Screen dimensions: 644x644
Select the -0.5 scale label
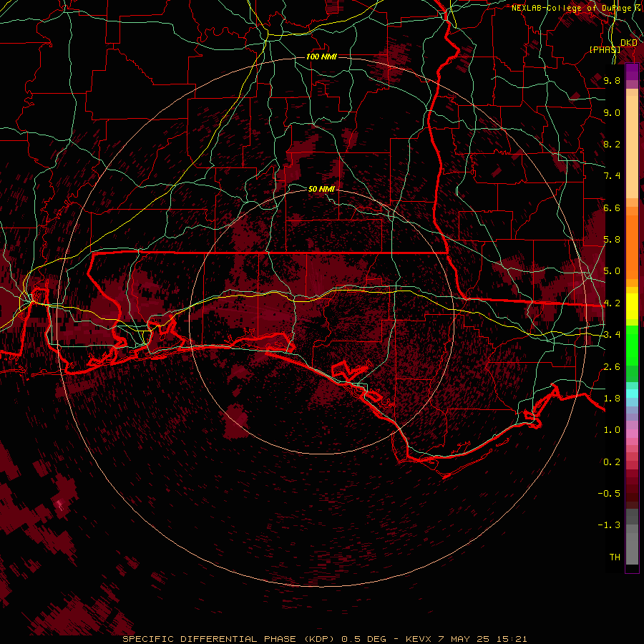tap(609, 494)
